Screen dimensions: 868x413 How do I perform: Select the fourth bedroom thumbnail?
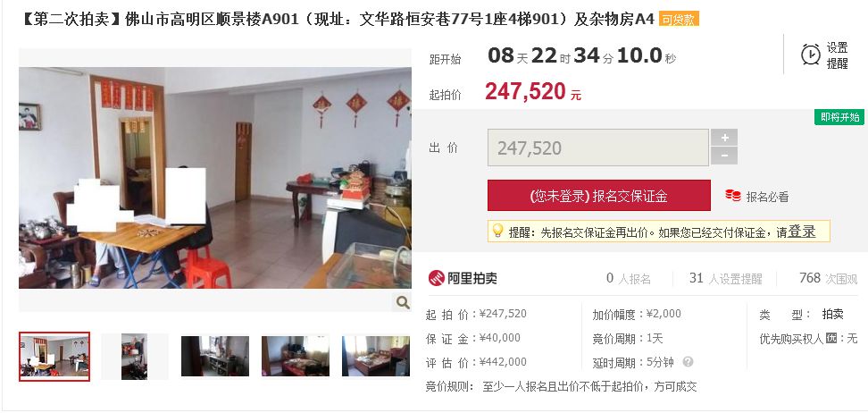pyautogui.click(x=296, y=357)
